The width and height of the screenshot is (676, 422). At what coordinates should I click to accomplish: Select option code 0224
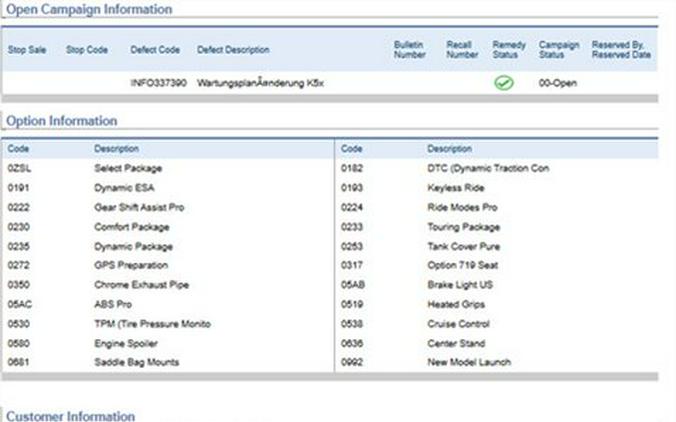352,207
